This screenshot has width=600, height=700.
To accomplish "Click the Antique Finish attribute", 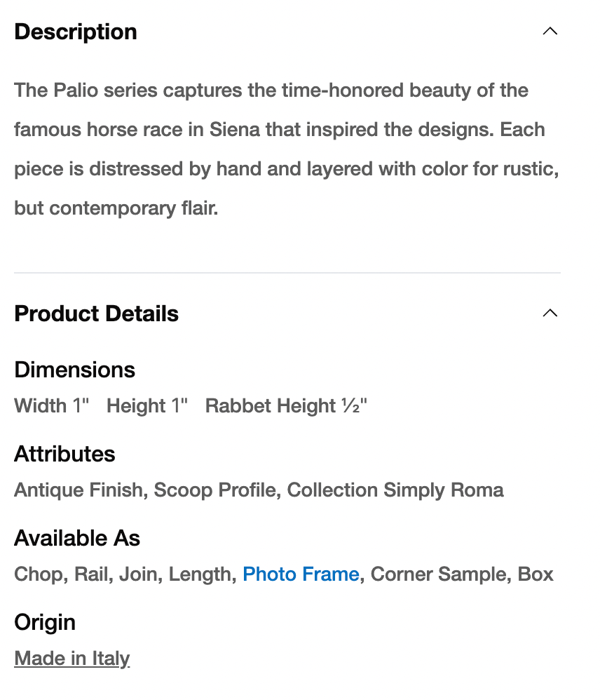I will 78,490.
